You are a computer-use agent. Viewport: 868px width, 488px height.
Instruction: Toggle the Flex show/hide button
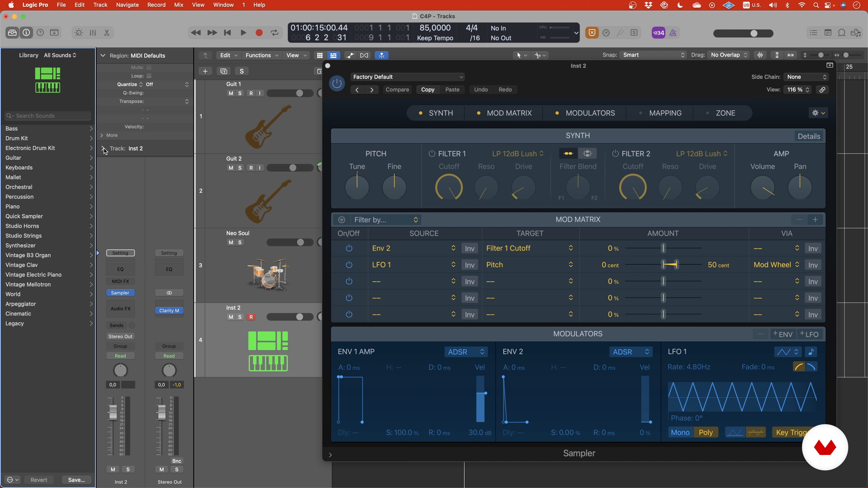click(x=364, y=55)
